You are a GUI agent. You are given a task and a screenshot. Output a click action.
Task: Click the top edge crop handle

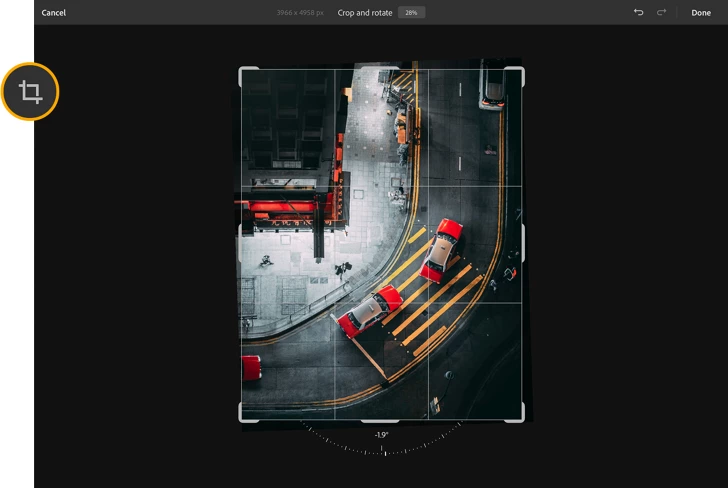pyautogui.click(x=380, y=68)
